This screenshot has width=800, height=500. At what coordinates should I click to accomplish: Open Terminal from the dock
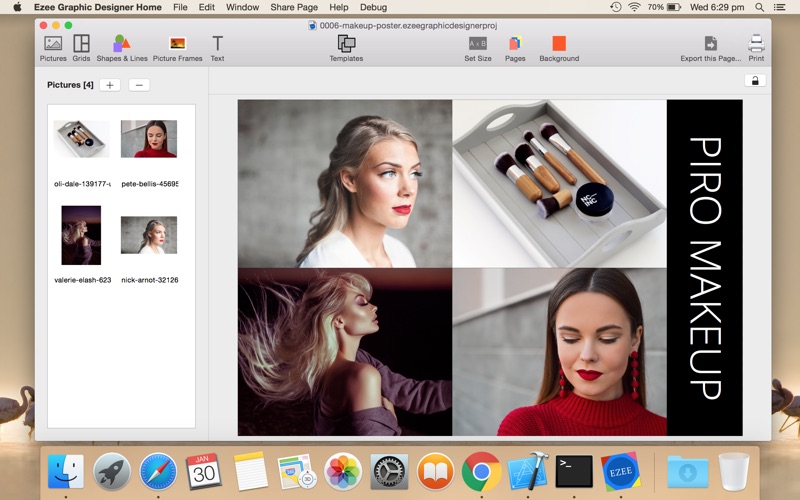point(574,471)
